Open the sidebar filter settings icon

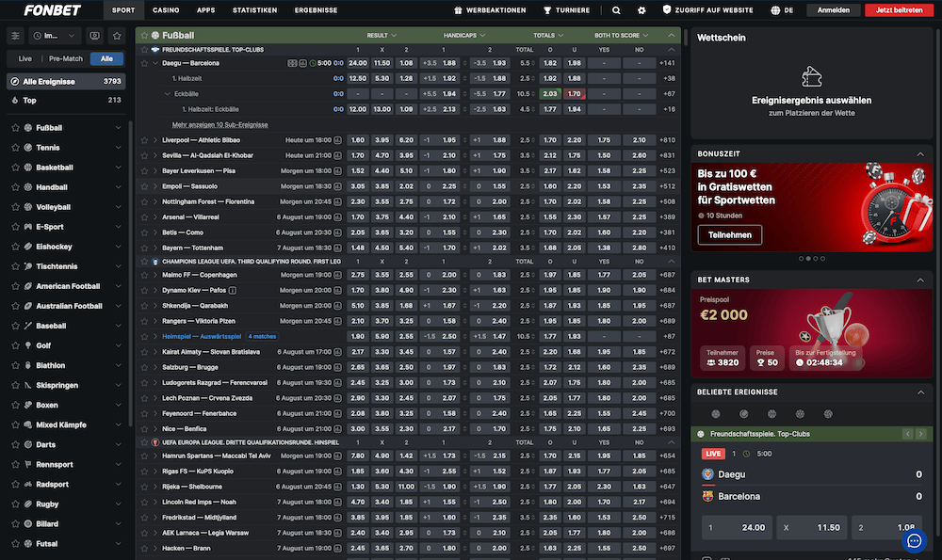click(16, 36)
